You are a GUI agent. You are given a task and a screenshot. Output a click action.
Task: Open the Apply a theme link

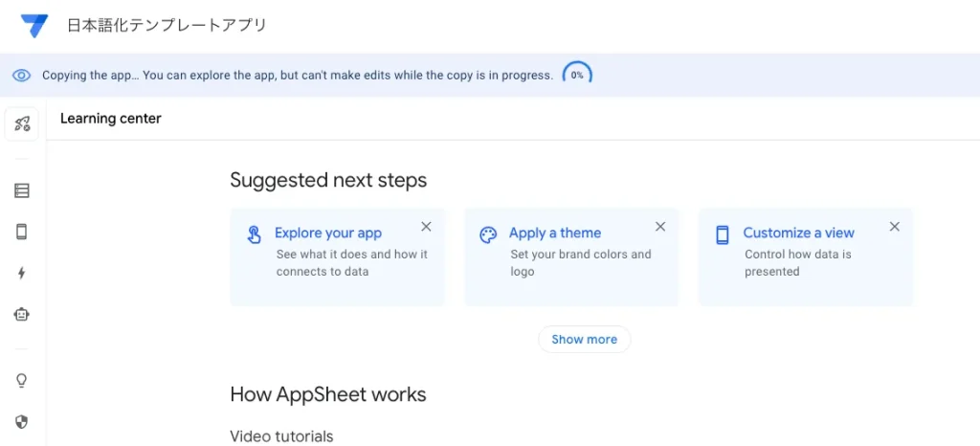(555, 233)
